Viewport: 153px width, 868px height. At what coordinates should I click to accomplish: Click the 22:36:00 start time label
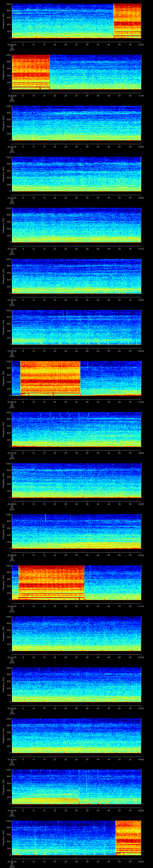(12, 402)
